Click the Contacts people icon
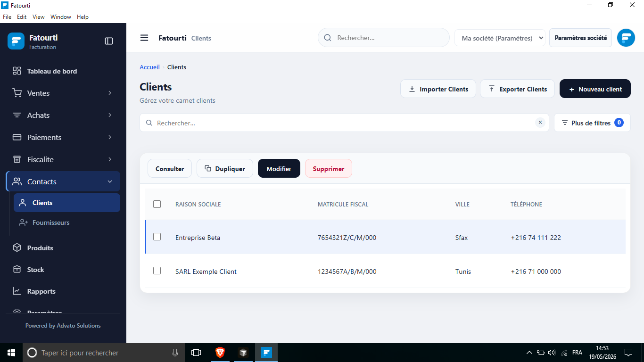644x362 pixels. [17, 181]
